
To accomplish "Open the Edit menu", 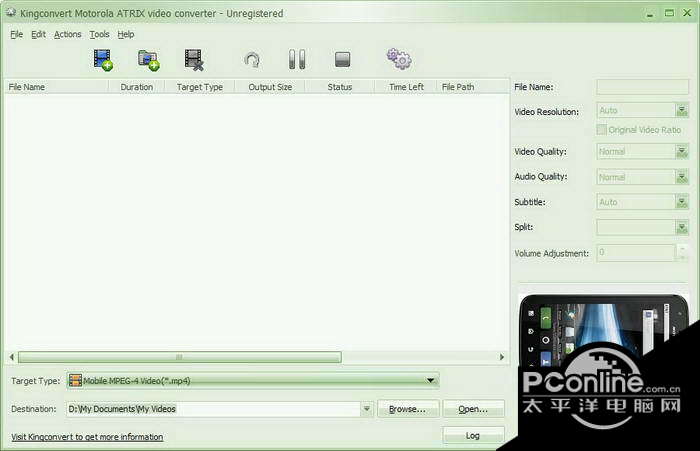I will pyautogui.click(x=38, y=34).
